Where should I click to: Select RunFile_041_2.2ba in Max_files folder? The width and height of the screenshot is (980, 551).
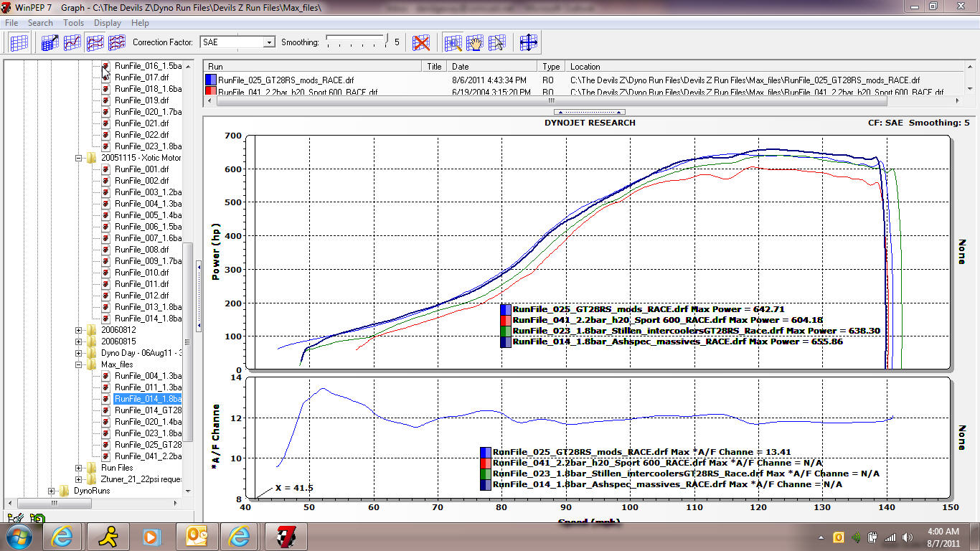point(148,456)
